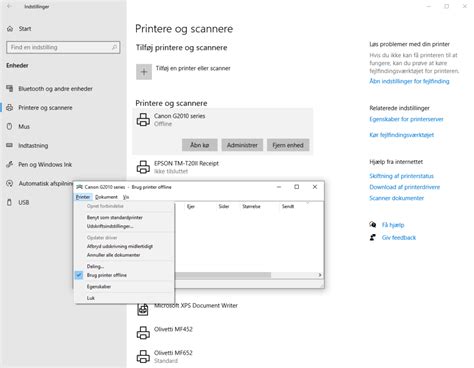Click the EPSON TM-T20II Receipt printer icon

pyautogui.click(x=143, y=167)
